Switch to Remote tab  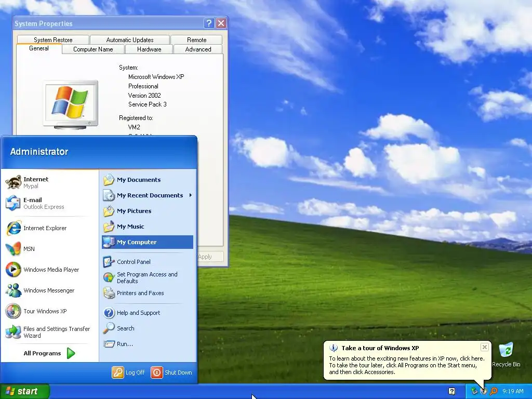point(196,39)
